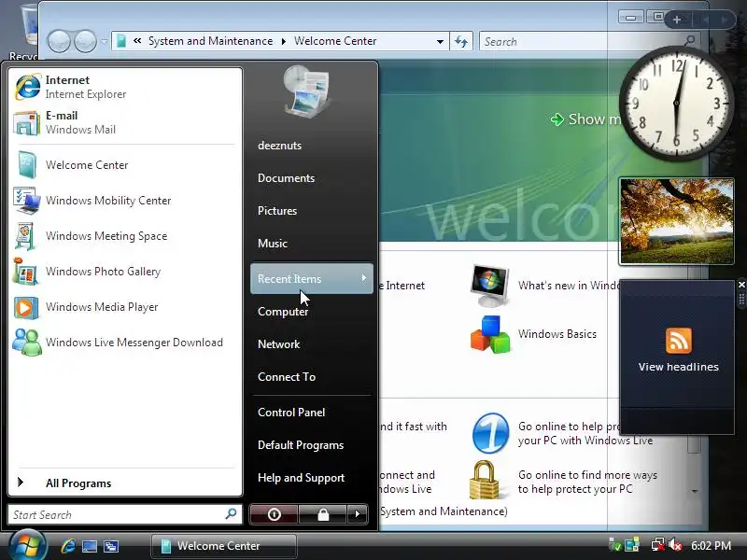Launch Internet Explorer from Quick Launch

pos(67,546)
